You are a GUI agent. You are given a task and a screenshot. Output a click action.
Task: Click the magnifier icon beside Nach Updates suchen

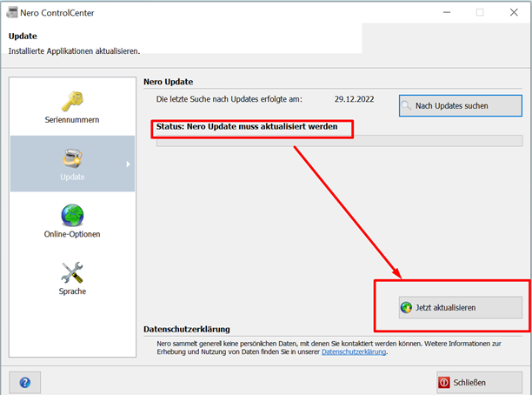[408, 106]
